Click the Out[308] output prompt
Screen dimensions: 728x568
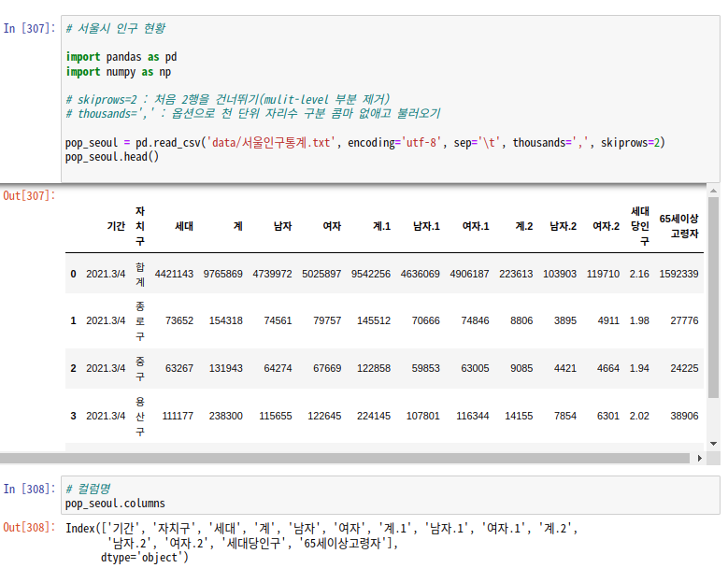coord(29,528)
